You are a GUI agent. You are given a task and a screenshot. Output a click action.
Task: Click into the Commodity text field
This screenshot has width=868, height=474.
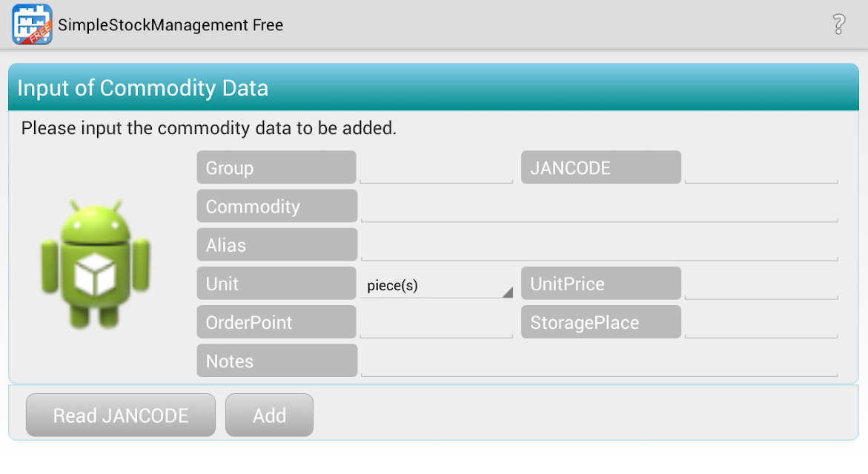pos(600,207)
